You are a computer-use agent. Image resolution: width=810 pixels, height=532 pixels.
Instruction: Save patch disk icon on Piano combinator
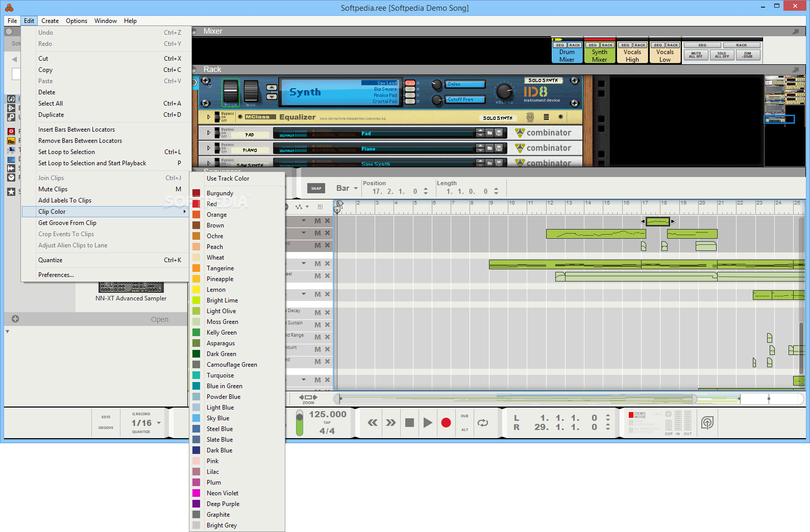click(x=499, y=148)
